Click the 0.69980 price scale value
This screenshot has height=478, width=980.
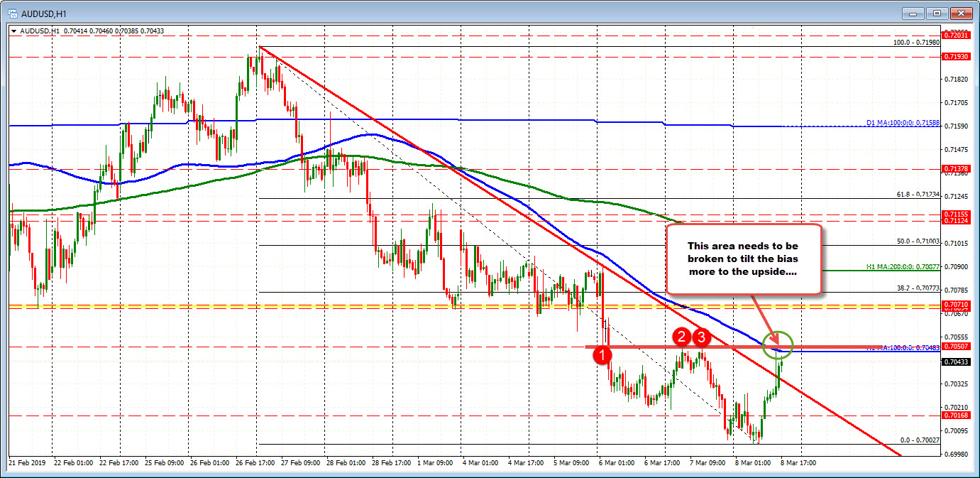click(x=955, y=454)
